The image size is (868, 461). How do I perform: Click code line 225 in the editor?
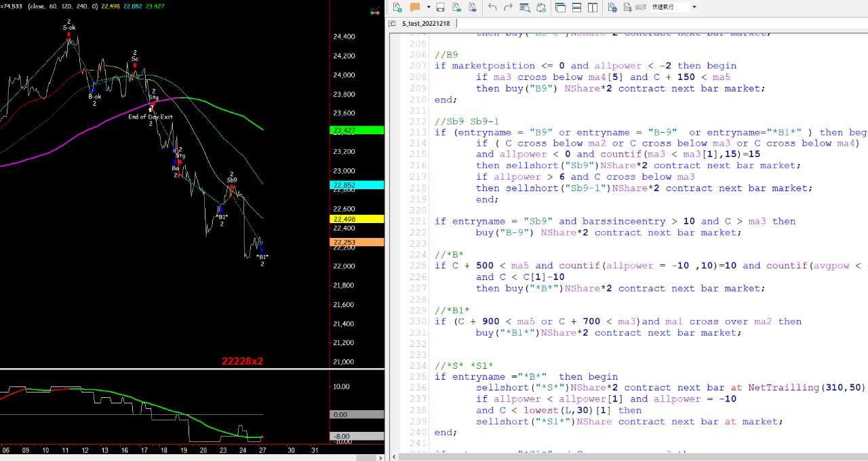coord(610,266)
